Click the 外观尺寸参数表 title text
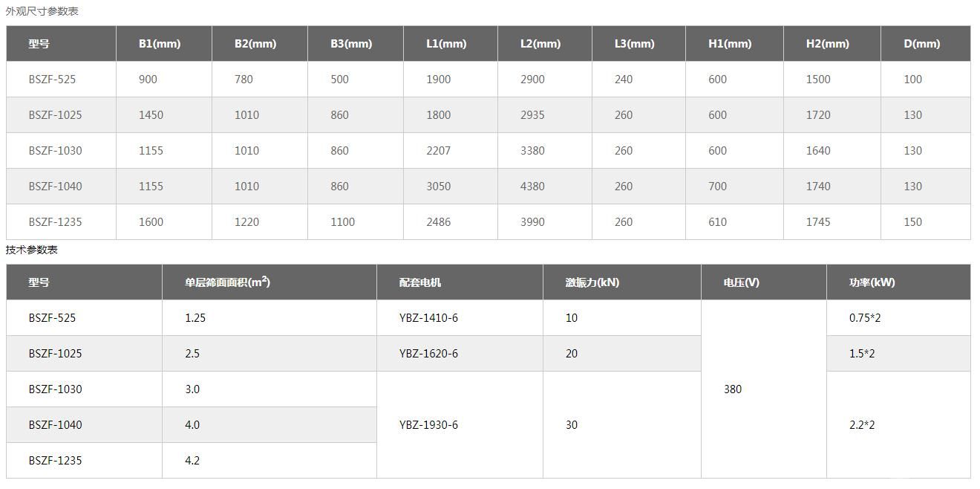Image resolution: width=980 pixels, height=489 pixels. tap(42, 11)
